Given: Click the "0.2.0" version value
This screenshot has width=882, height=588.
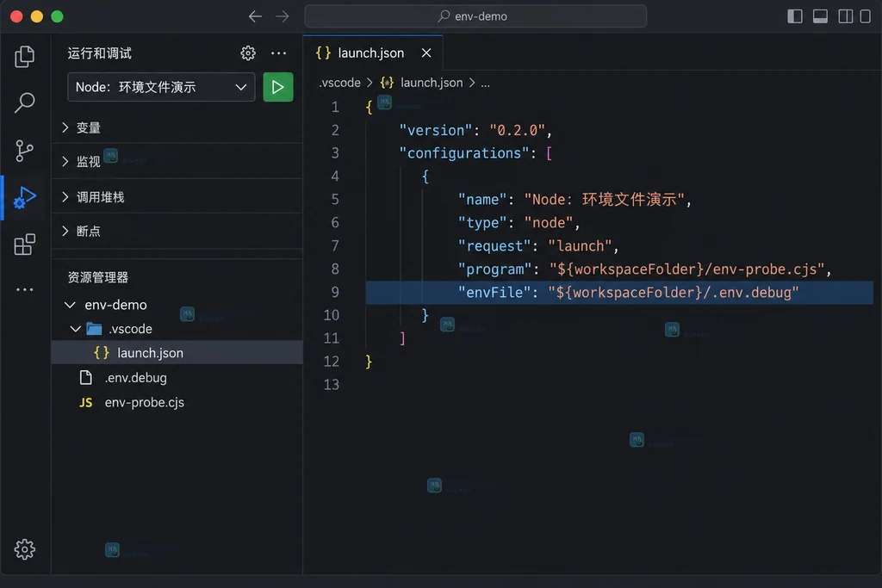Looking at the screenshot, I should [517, 130].
